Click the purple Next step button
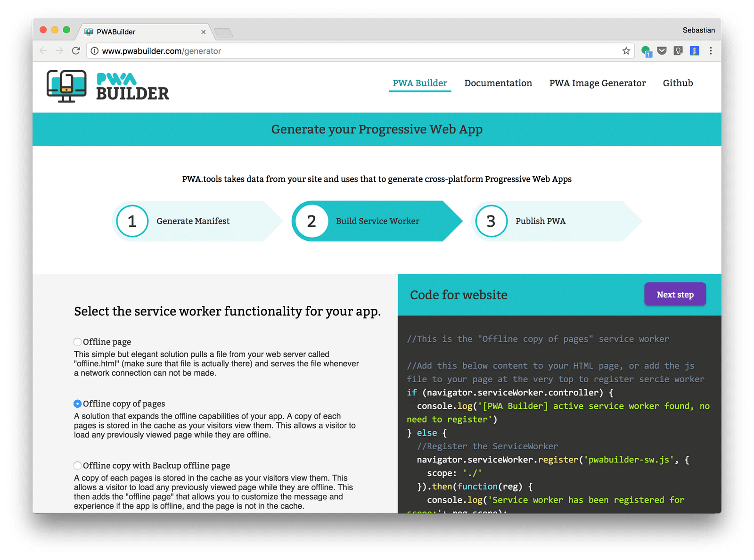Viewport: 754px width, 560px height. click(675, 295)
